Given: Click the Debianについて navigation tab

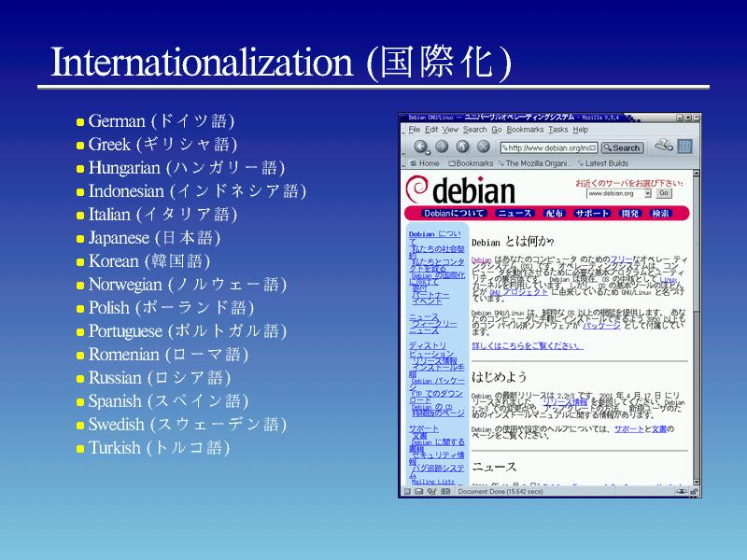Looking at the screenshot, I should pos(454,214).
